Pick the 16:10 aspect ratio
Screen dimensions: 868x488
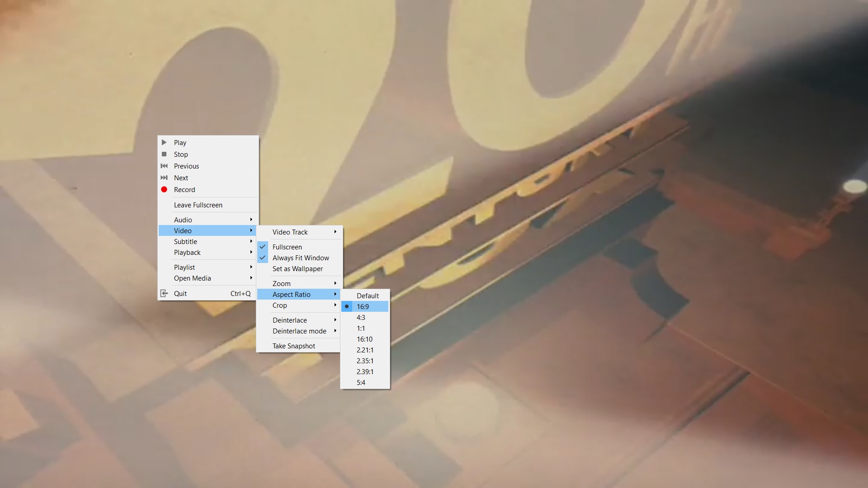pyautogui.click(x=365, y=339)
